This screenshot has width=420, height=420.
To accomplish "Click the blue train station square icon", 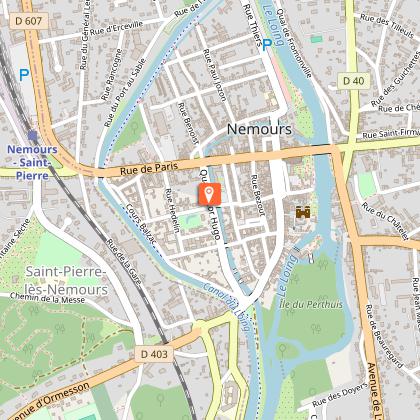I will pos(33,135).
